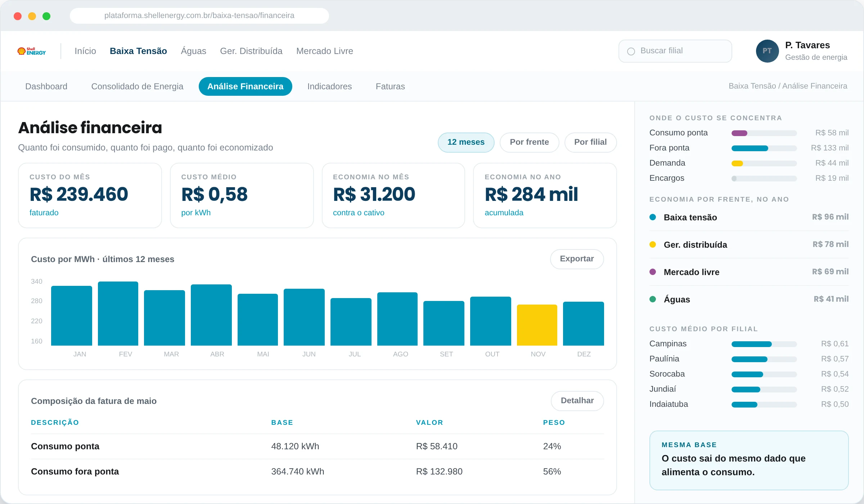
Task: Click the FEV bar in chart
Action: (118, 314)
